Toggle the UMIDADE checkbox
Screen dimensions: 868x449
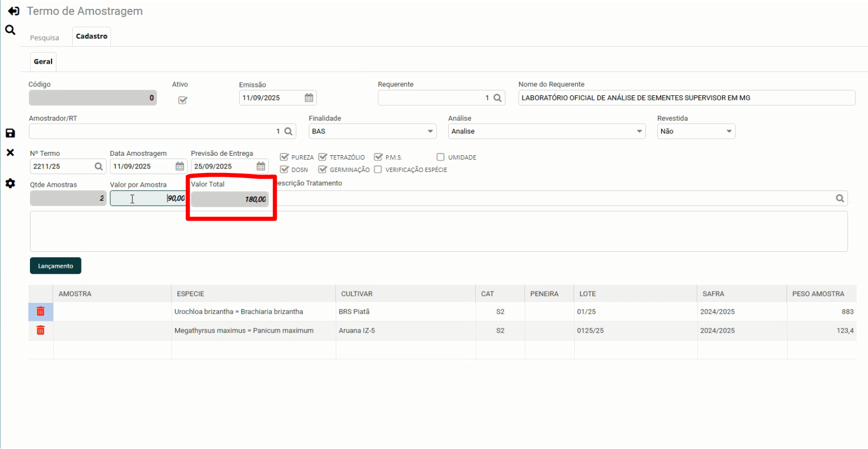click(x=441, y=157)
